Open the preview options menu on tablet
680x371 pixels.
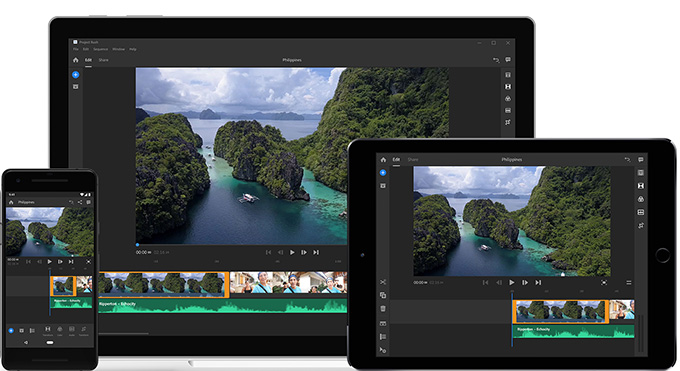[629, 282]
